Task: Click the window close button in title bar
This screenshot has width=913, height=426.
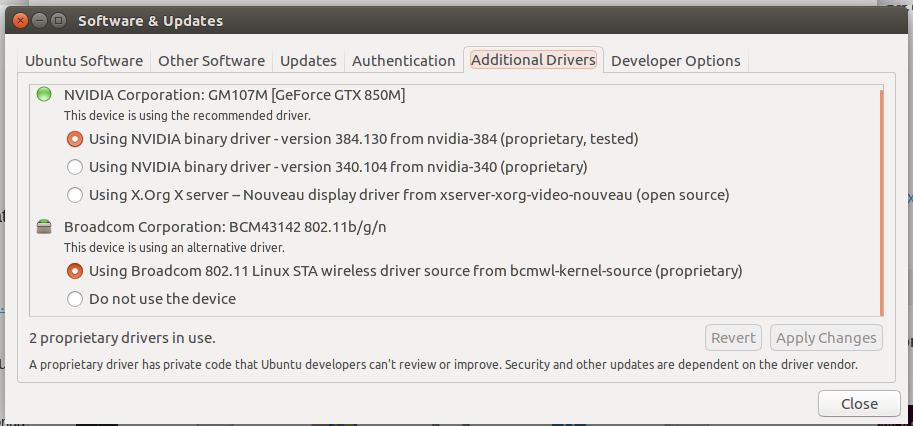Action: pyautogui.click(x=20, y=21)
